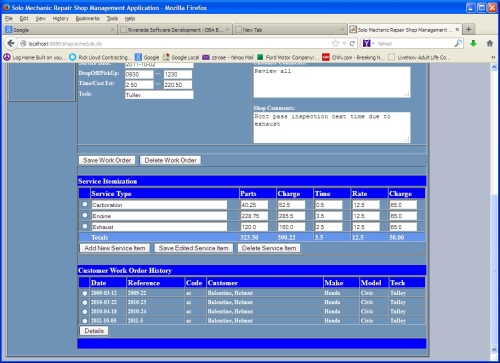Viewport: 500px width, 363px height.
Task: Open the Yahoo search engine icon selector
Action: [369, 43]
